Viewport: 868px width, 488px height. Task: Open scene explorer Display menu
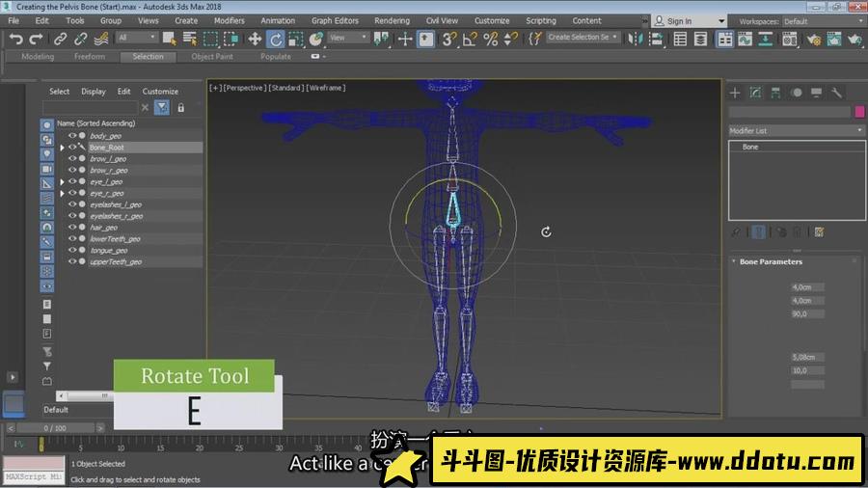pos(93,92)
